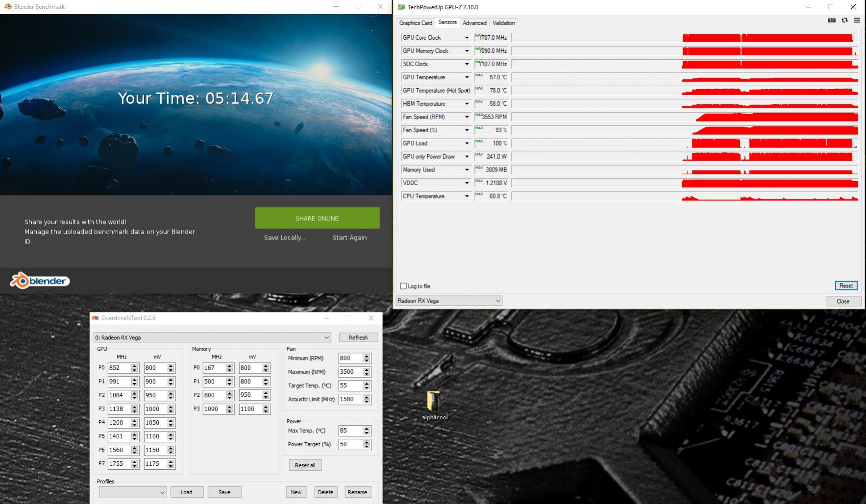Open the OverdriveNTool GPU selection dropdown
This screenshot has height=504, width=866.
[212, 337]
